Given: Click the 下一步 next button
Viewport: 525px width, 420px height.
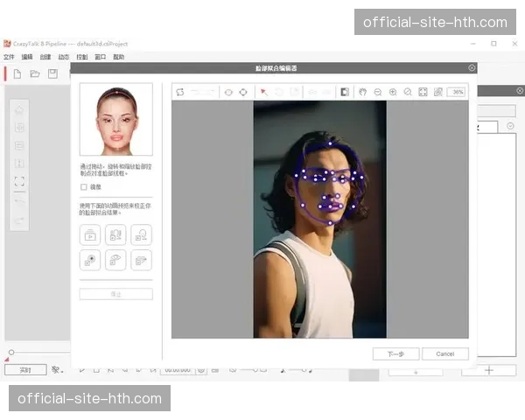Looking at the screenshot, I should (x=395, y=354).
